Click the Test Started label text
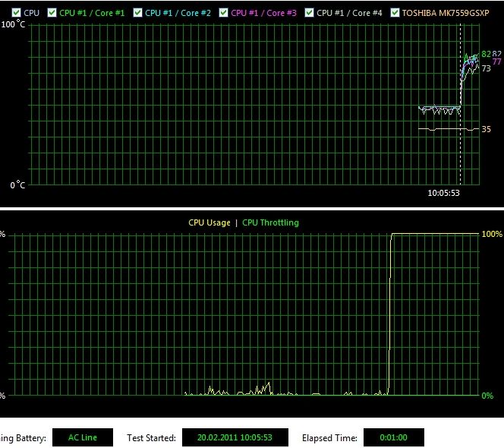The height and width of the screenshot is (448, 504). (152, 438)
